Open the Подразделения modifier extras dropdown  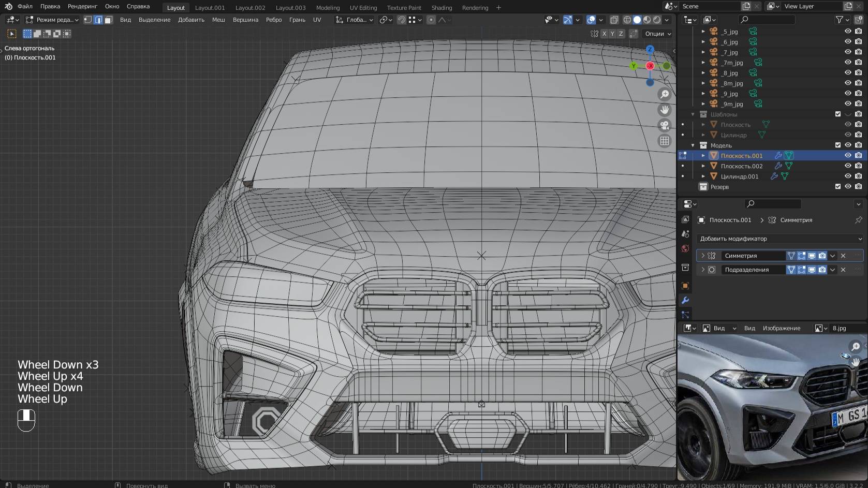click(x=833, y=269)
